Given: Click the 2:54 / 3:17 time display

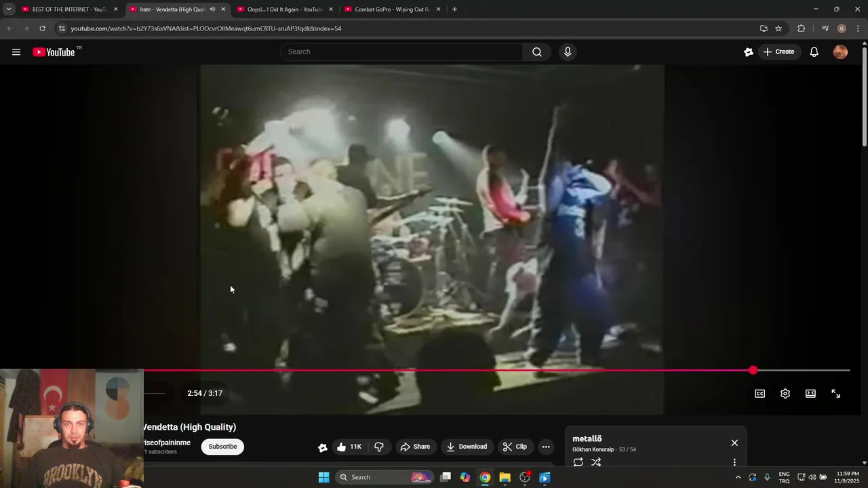Looking at the screenshot, I should click(x=205, y=393).
